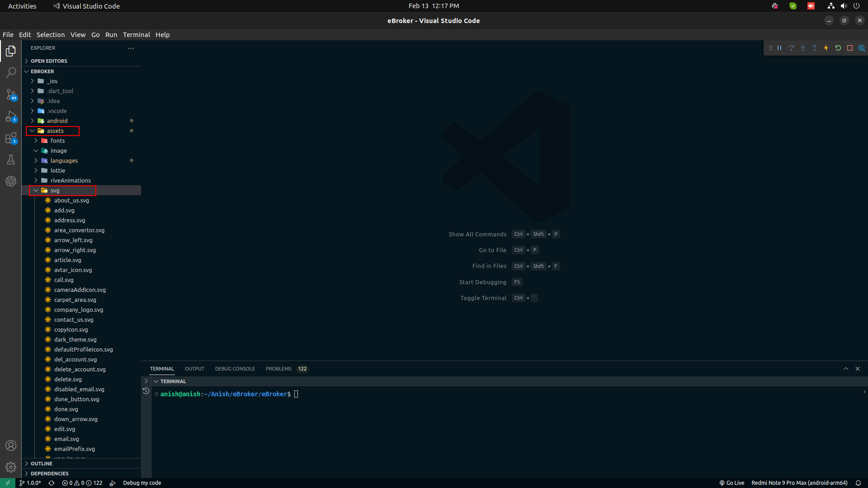
Task: Open the Selection menu
Action: click(x=51, y=35)
